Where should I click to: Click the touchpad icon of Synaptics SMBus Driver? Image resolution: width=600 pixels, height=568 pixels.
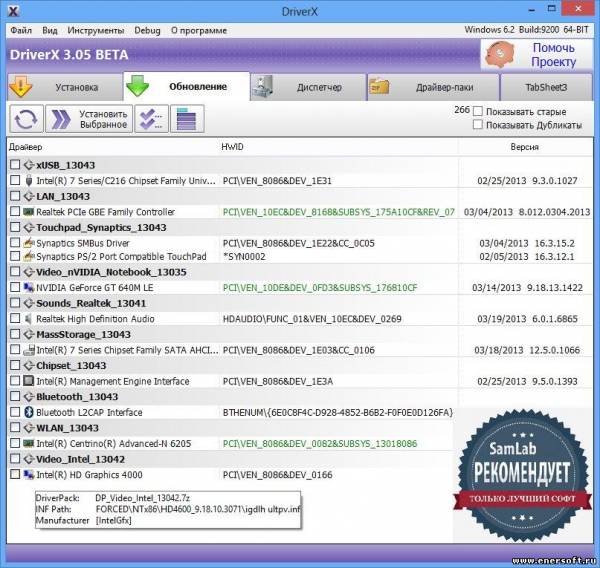point(28,243)
